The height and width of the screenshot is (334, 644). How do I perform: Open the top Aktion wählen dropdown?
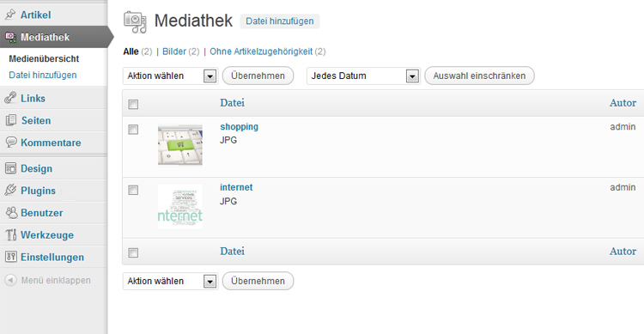[171, 76]
